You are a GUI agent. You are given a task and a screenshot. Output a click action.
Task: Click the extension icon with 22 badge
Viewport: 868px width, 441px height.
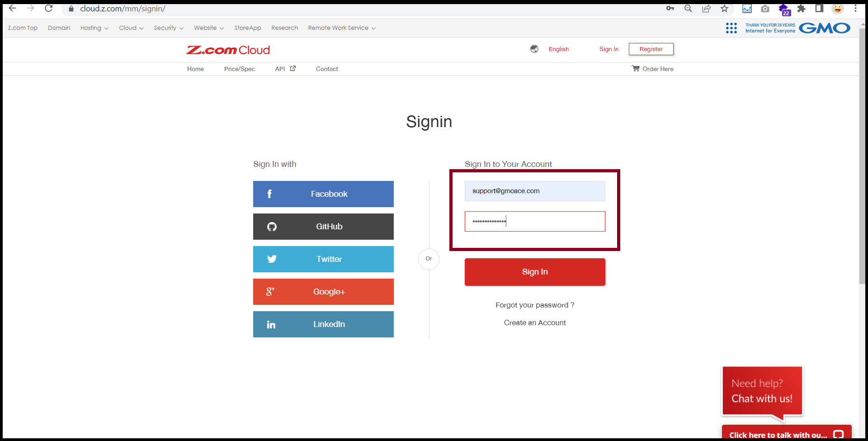784,9
